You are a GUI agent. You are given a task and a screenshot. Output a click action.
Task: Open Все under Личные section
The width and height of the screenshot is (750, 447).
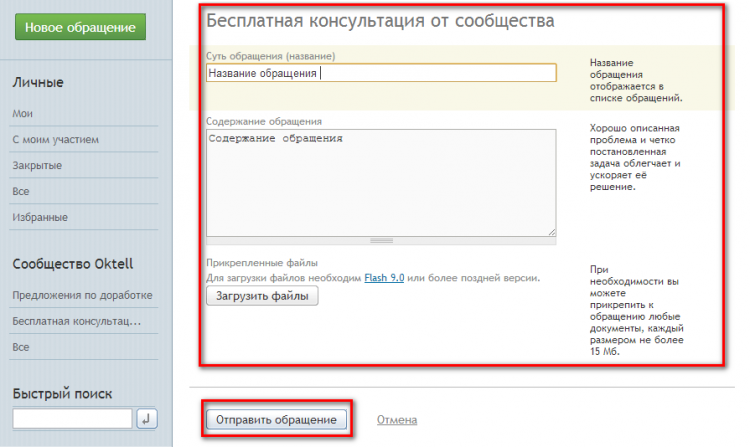point(21,191)
